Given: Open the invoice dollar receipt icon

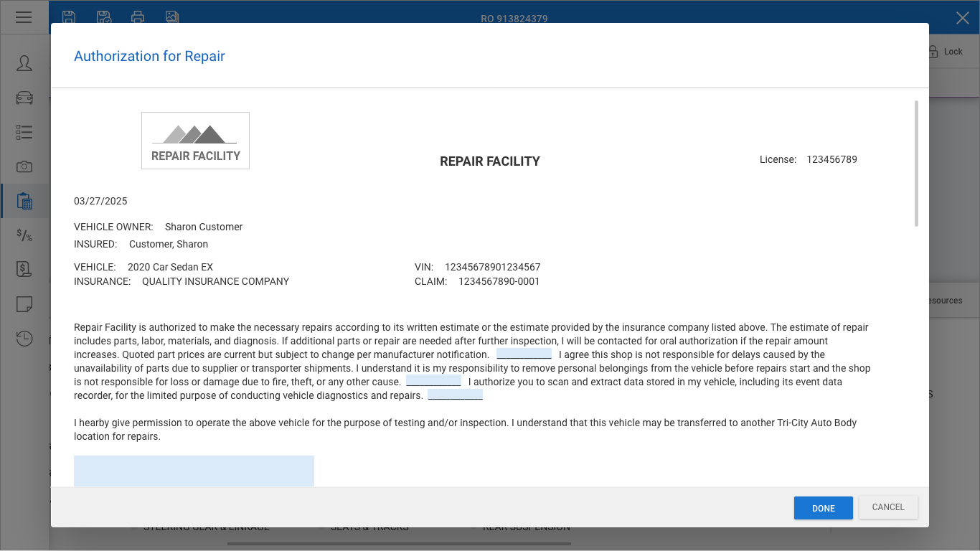Looking at the screenshot, I should 24,270.
